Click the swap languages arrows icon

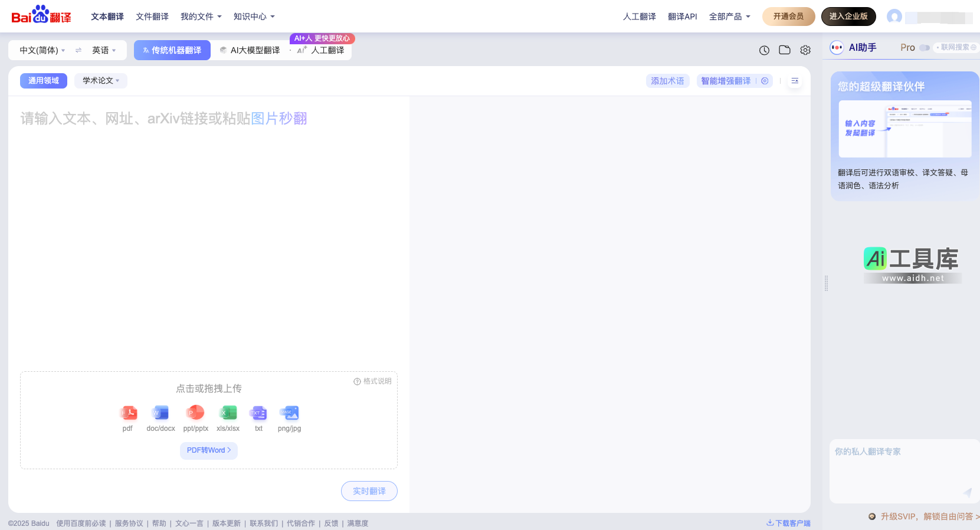pyautogui.click(x=78, y=50)
